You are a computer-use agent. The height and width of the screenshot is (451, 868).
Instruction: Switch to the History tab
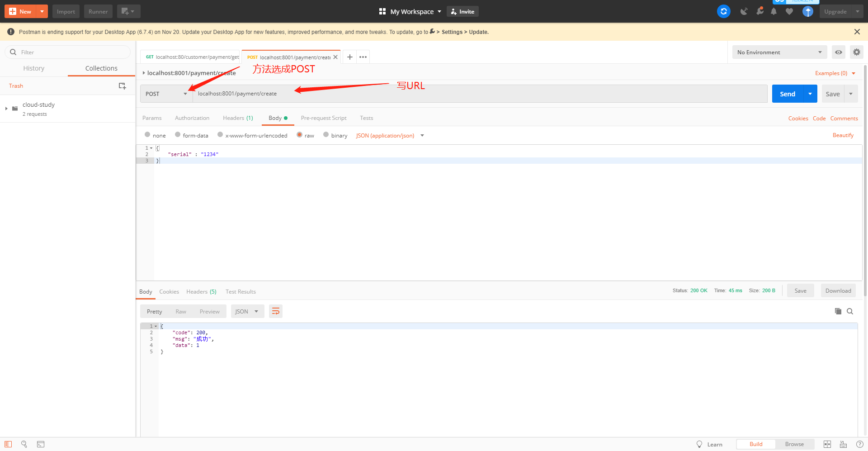(x=34, y=68)
